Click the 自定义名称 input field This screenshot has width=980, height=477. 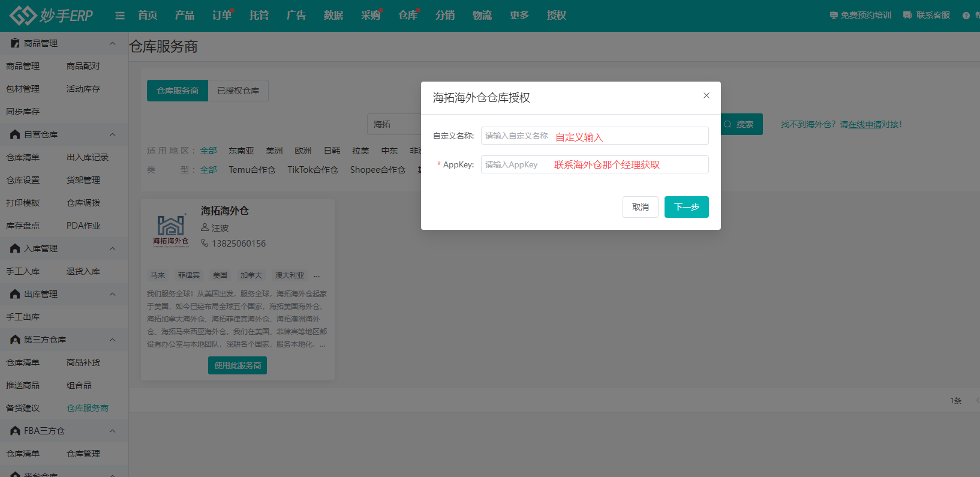point(594,136)
